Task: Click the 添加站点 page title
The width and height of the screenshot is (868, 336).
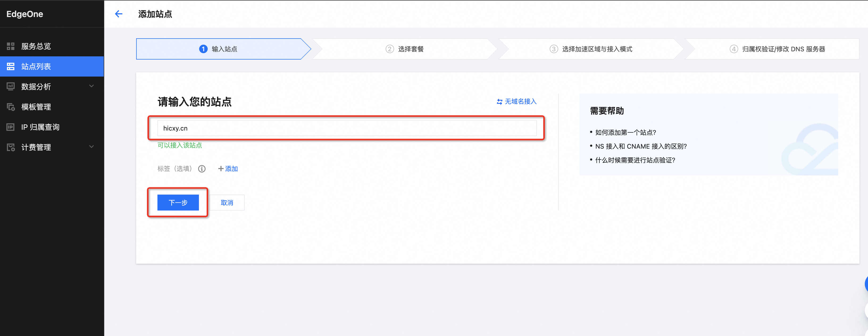Action: coord(155,14)
